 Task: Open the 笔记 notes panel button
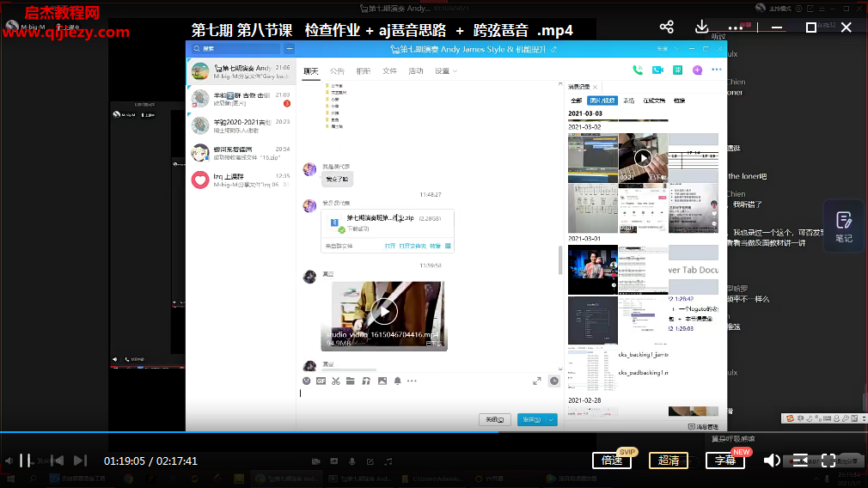pyautogui.click(x=843, y=227)
